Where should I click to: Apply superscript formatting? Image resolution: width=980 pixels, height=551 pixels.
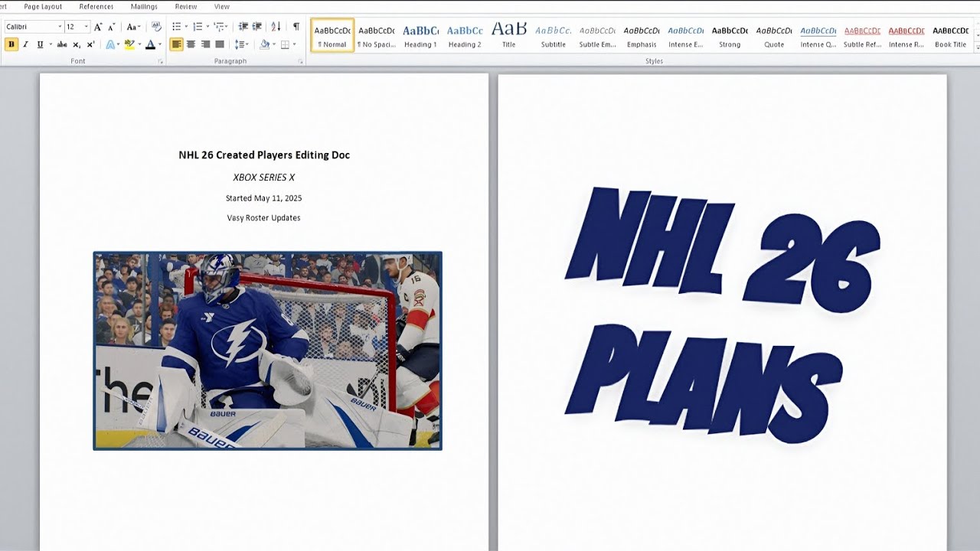90,44
